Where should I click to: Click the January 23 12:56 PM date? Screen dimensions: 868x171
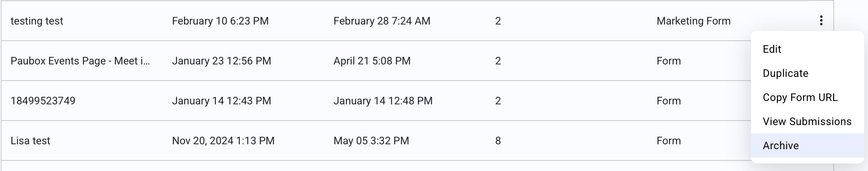(x=221, y=61)
